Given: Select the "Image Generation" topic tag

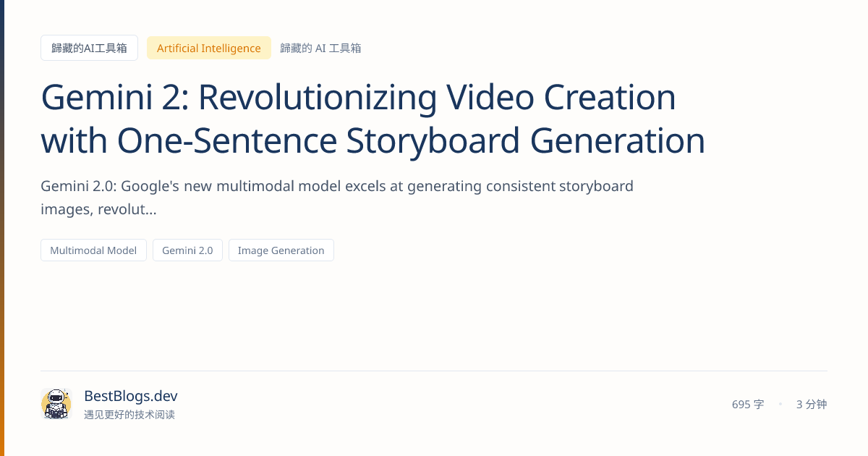Looking at the screenshot, I should tap(281, 250).
